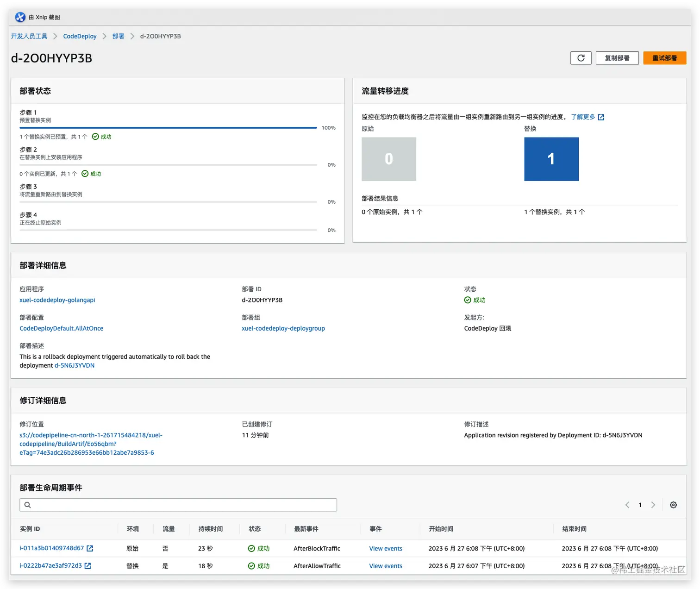This screenshot has width=700, height=589.
Task: Sort by 结束时间 column header
Action: point(574,529)
